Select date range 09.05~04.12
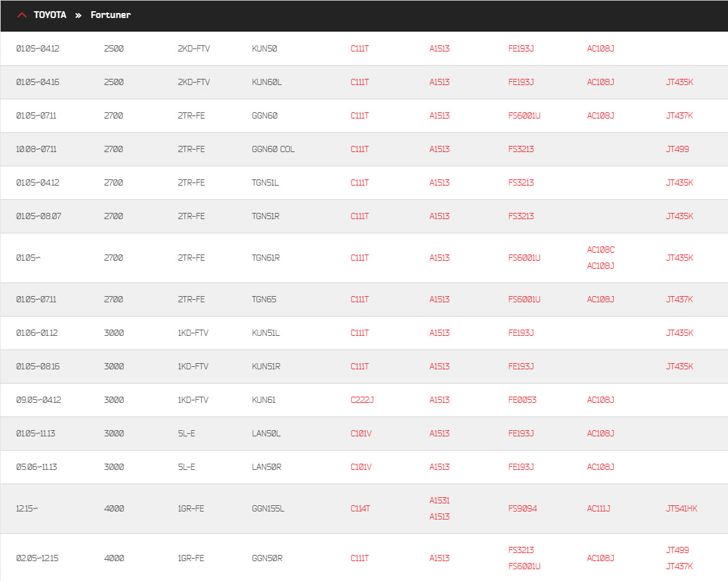728x581 pixels. 38,400
